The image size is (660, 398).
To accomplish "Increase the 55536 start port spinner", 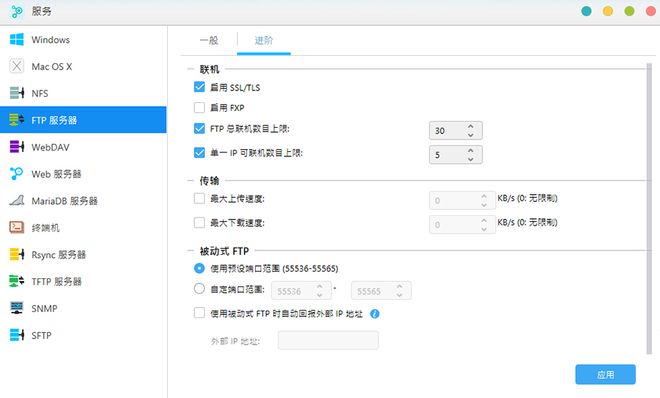I will point(319,287).
